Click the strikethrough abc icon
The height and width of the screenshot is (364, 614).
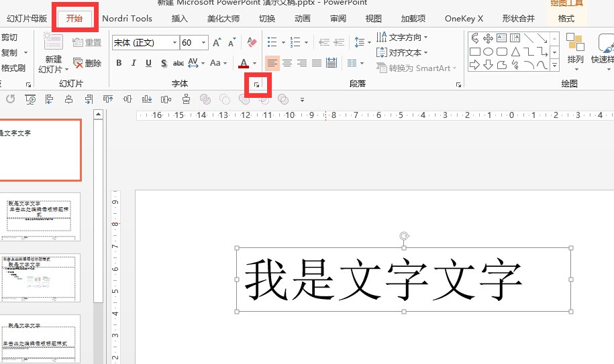tap(178, 63)
